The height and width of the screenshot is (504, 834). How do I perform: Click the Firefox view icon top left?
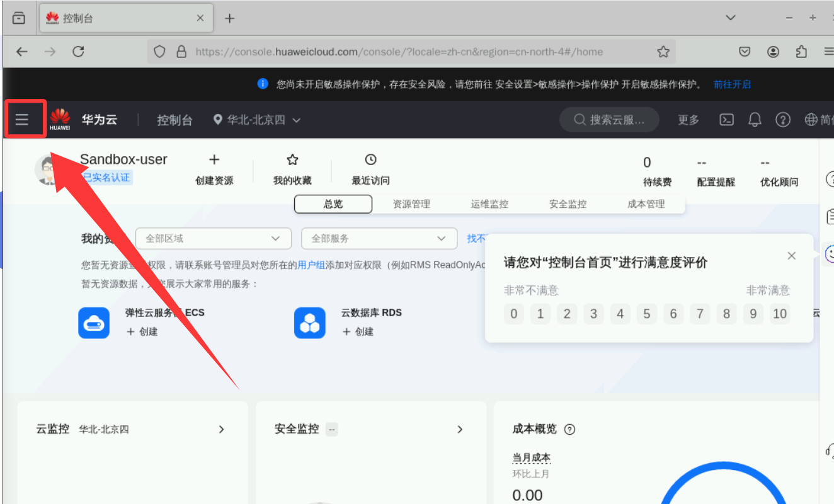tap(19, 18)
